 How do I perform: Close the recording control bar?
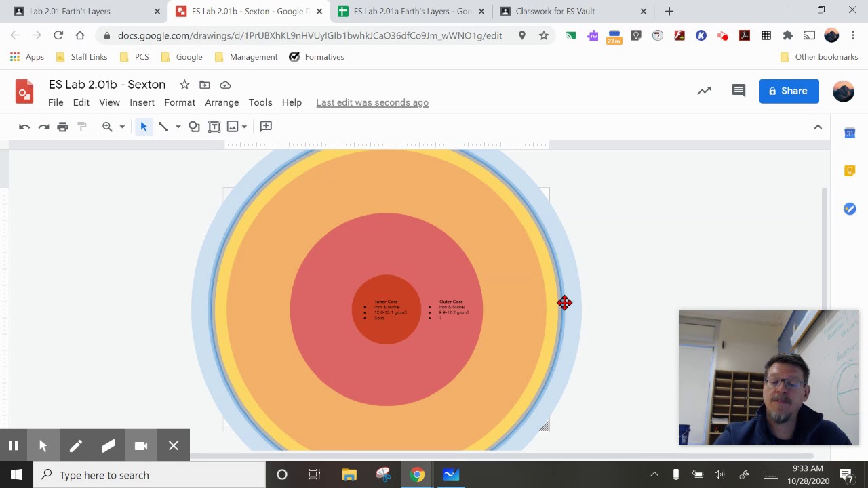[174, 445]
